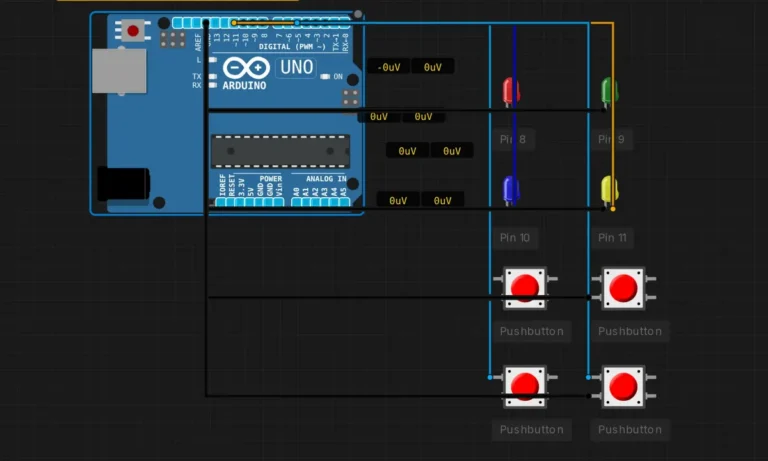Select the green LED above Pin 9
Image resolution: width=768 pixels, height=461 pixels.
pos(609,91)
